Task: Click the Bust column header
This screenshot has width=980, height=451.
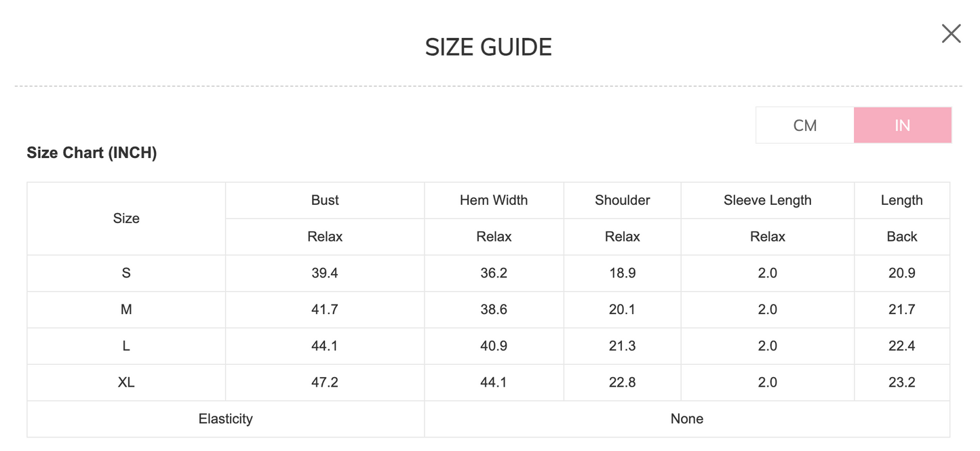Action: [x=325, y=200]
